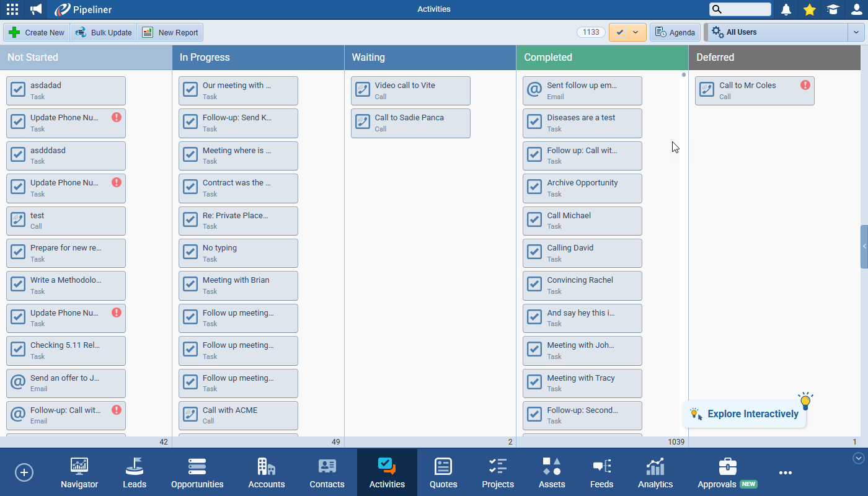Open the apps grid menu icon
This screenshot has width=868, height=496.
pos(12,9)
